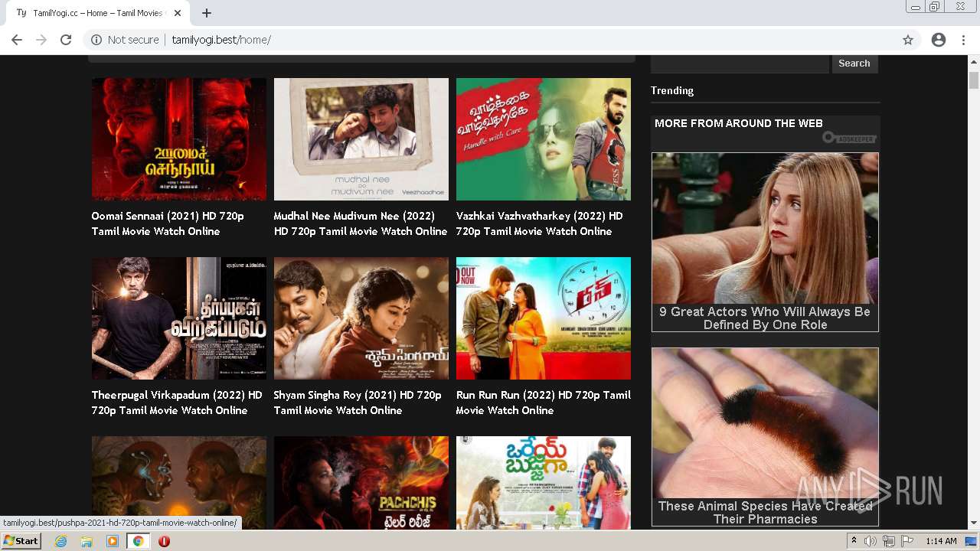
Task: Open 9 Great Actors ad image
Action: [x=765, y=228]
